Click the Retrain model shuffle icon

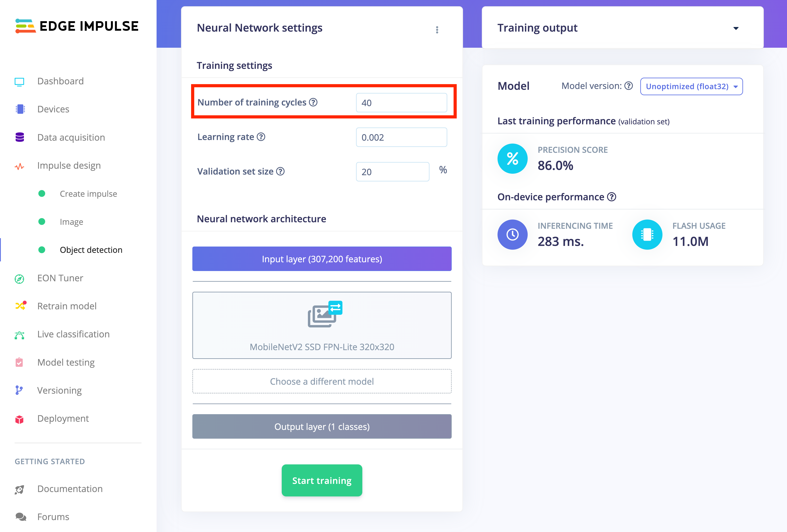coord(20,306)
